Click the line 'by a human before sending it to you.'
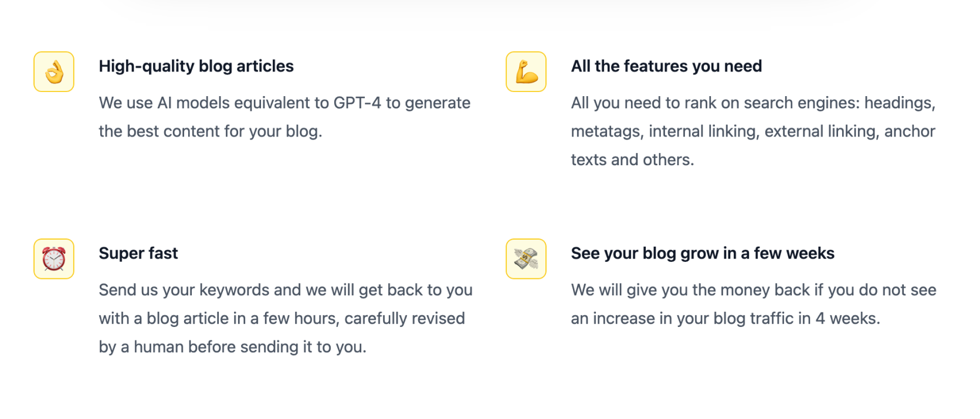Image resolution: width=980 pixels, height=419 pixels. [232, 347]
